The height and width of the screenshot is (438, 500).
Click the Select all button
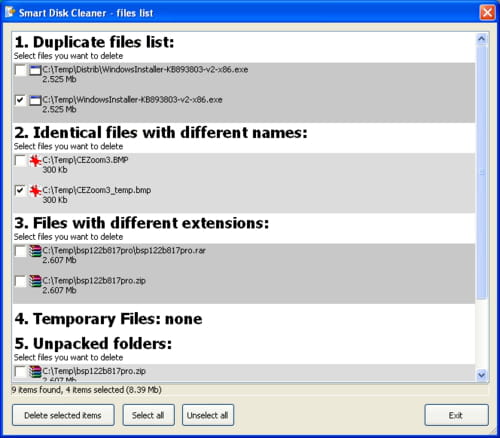coord(148,415)
